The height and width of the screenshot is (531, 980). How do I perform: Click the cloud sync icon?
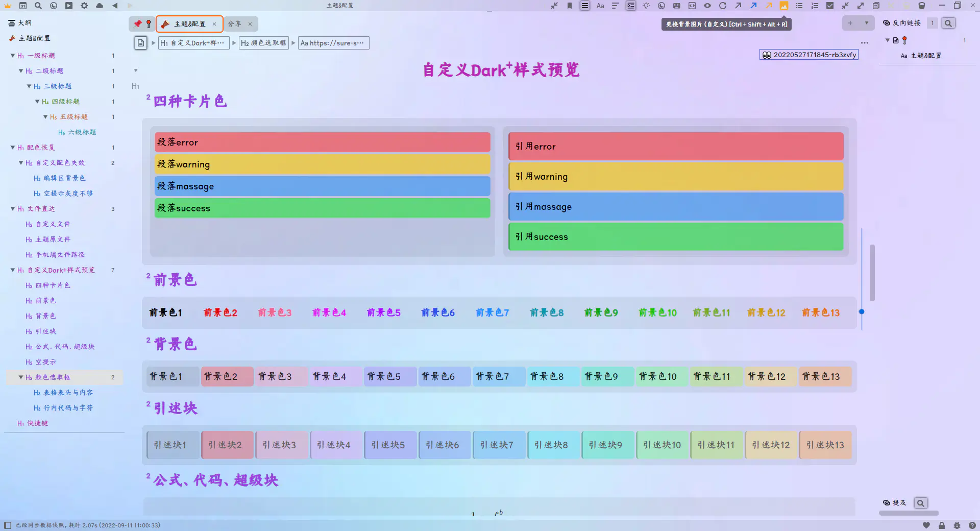tap(100, 6)
